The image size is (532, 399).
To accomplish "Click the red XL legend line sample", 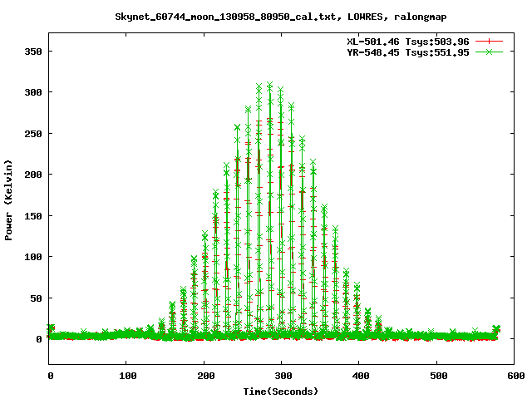I will click(x=489, y=42).
